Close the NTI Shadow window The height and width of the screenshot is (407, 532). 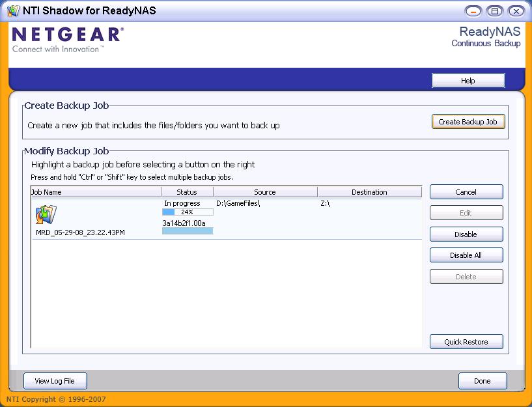[516, 11]
